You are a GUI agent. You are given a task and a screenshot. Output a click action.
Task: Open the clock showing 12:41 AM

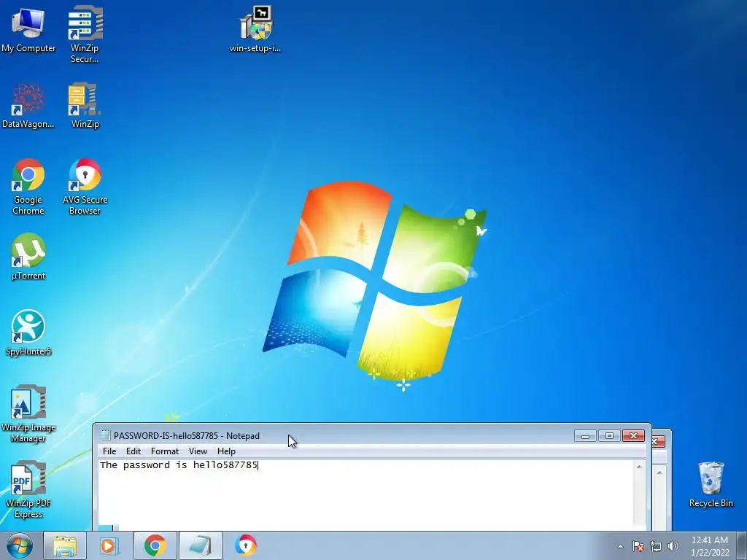click(710, 546)
